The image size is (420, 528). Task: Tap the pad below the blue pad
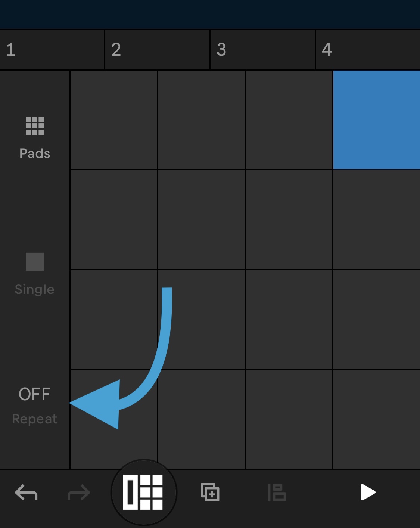coord(377,220)
